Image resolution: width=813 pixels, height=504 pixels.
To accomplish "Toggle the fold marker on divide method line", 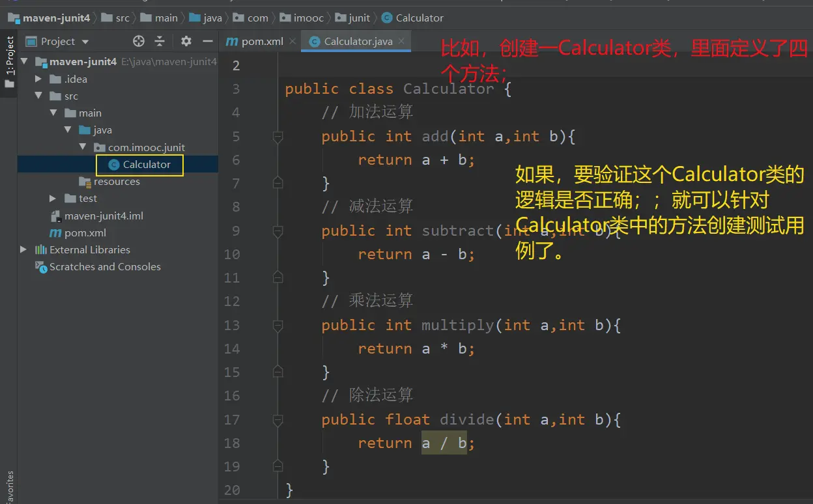I will [x=278, y=420].
